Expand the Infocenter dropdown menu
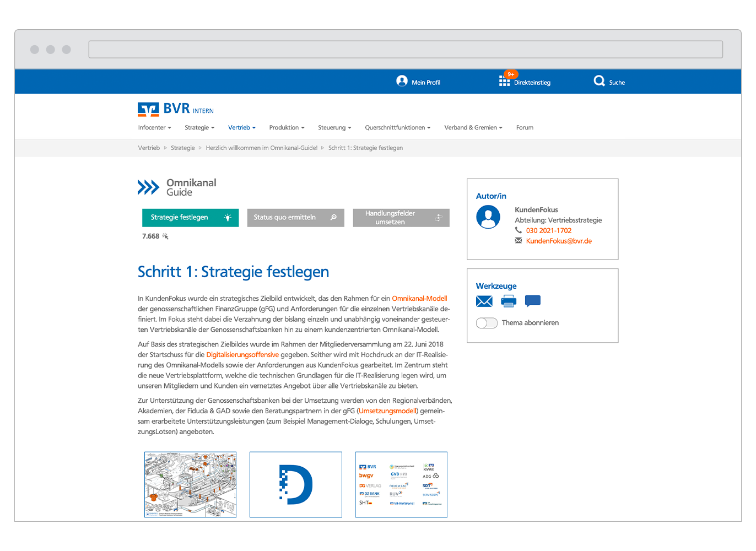 click(x=154, y=128)
